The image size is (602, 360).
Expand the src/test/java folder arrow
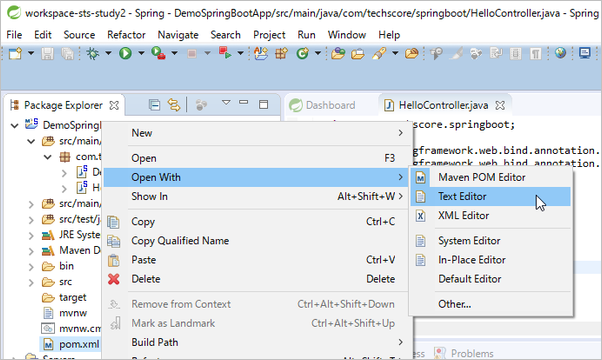click(31, 220)
